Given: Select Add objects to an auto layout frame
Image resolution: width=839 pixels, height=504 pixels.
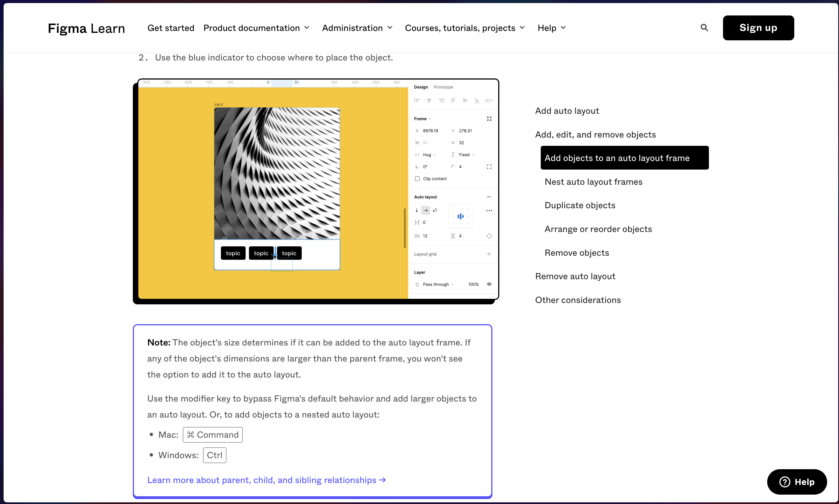Looking at the screenshot, I should pos(624,158).
